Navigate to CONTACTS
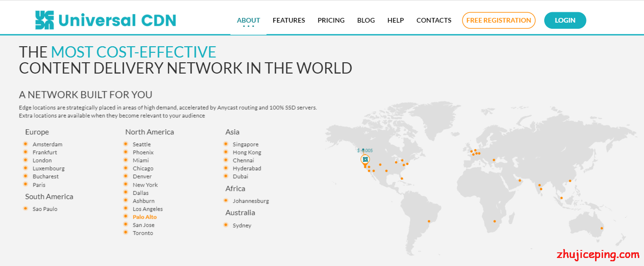The width and height of the screenshot is (644, 266). (434, 20)
